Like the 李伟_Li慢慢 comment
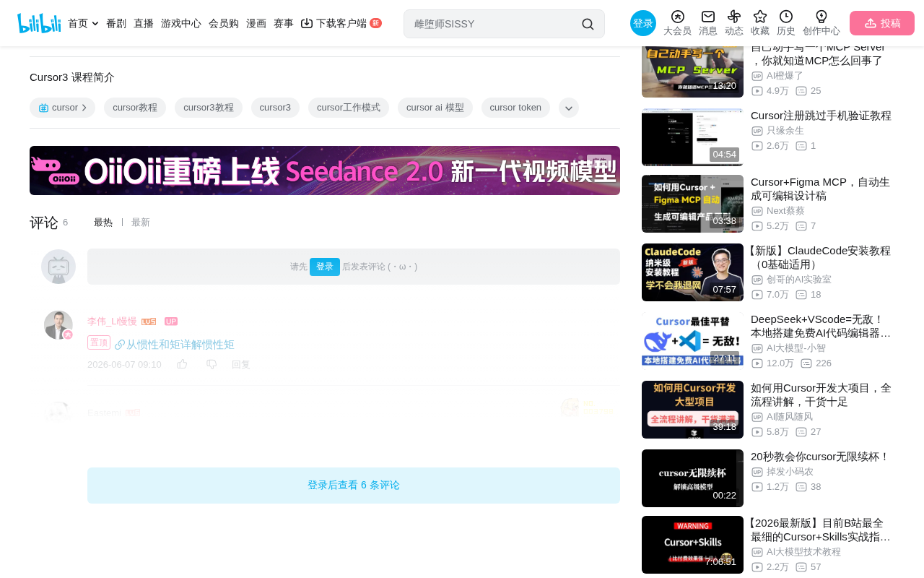Viewport: 924px width, 578px height. [182, 364]
